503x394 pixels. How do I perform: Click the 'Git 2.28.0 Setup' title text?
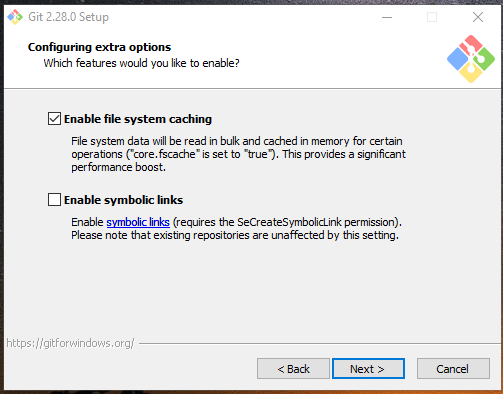[69, 17]
